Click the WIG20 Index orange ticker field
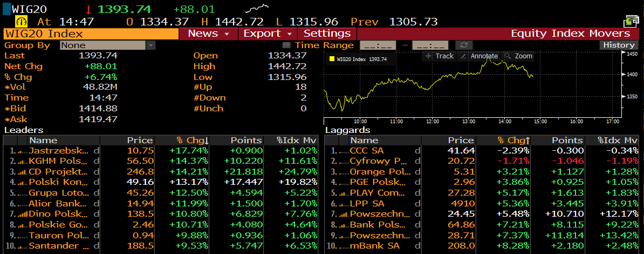The height and width of the screenshot is (254, 644). [x=91, y=34]
